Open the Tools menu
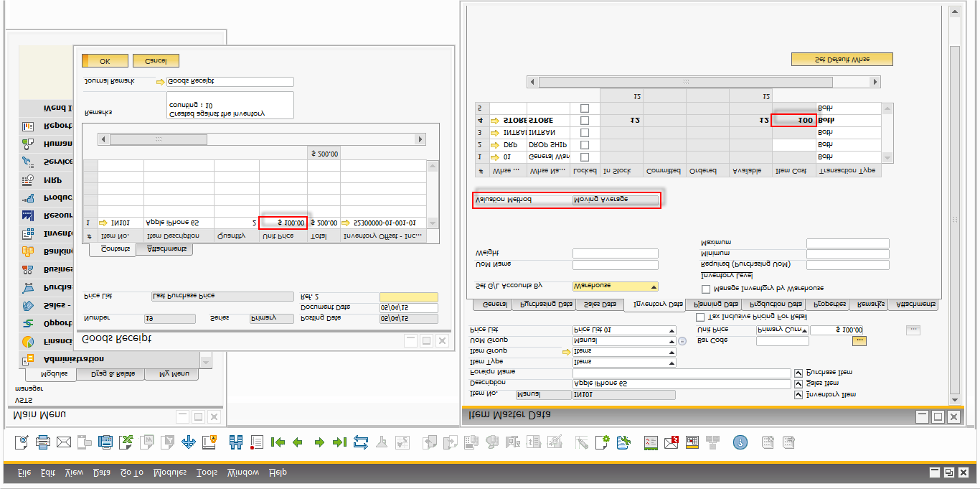This screenshot has height=489, width=980. tap(207, 472)
